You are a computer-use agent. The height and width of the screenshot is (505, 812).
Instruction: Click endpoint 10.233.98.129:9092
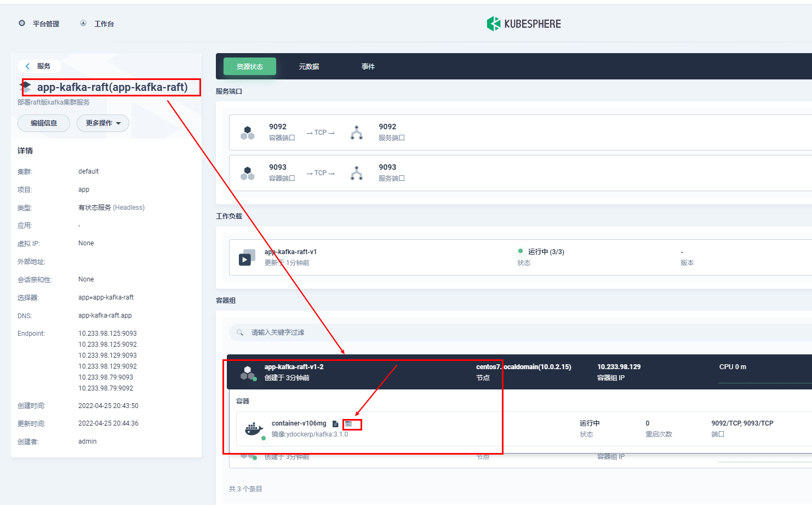107,366
